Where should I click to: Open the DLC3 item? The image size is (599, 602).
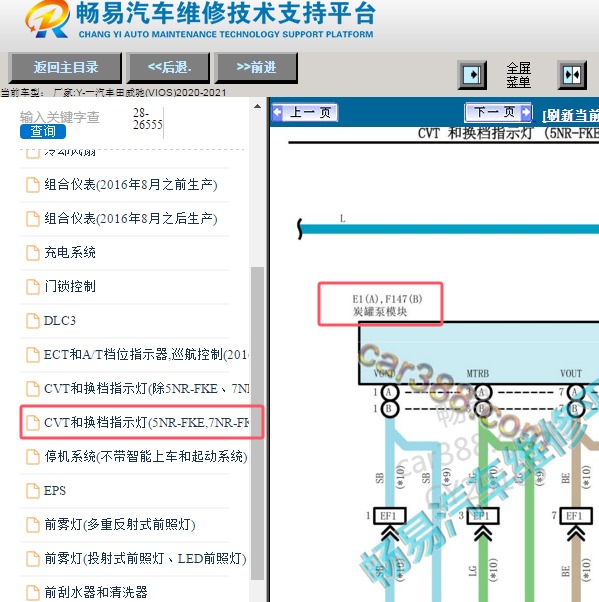(x=60, y=320)
